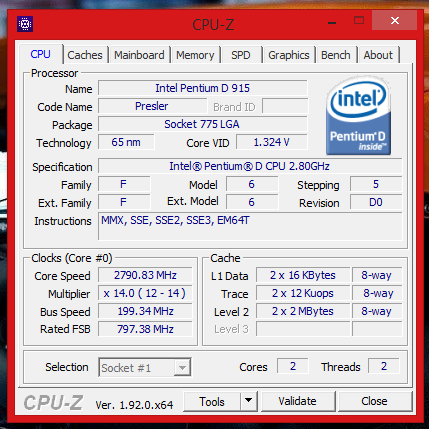Expand the Socket #1 selection combo box
Screen dimensions: 429x429
tap(144, 367)
